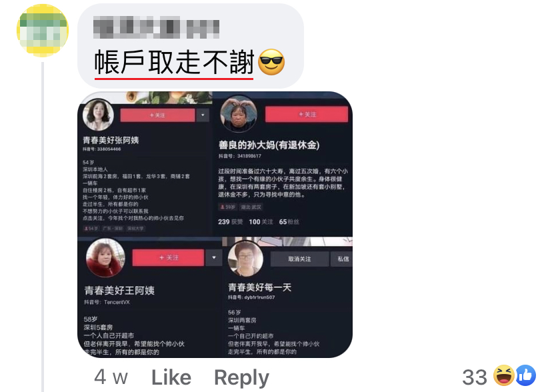552x392 pixels.
Task: Click the blue thumbs-up reaction icon
Action: (x=525, y=375)
